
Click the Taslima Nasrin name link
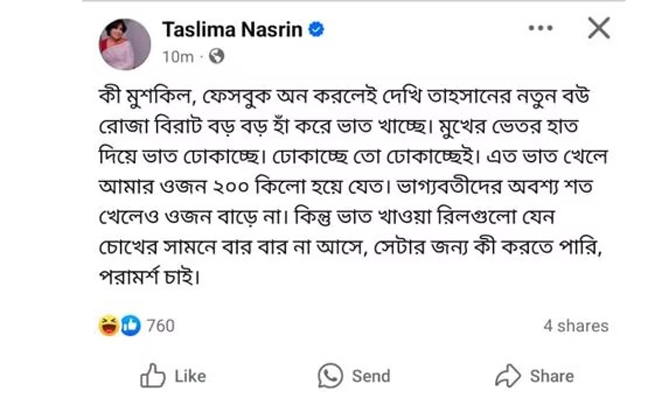coord(232,30)
